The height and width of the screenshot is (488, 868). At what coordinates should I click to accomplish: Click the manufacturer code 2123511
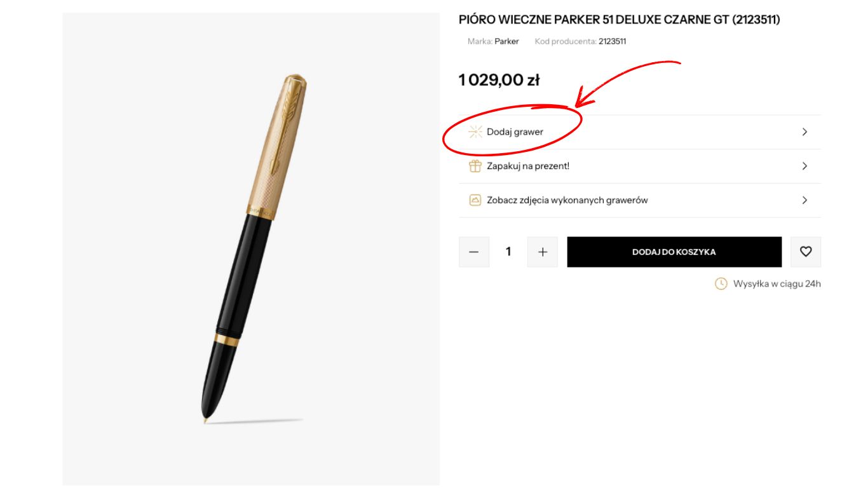point(611,41)
